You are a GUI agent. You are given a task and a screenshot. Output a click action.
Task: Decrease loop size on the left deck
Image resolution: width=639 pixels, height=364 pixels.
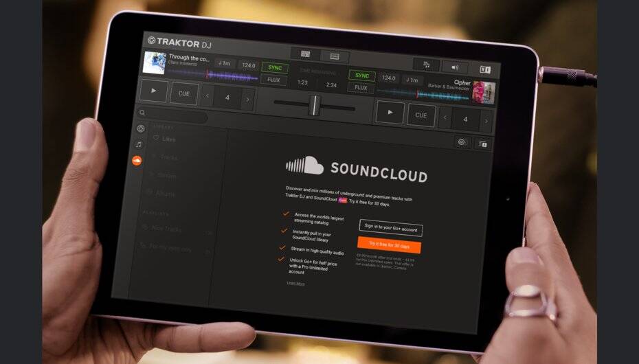[x=208, y=96]
